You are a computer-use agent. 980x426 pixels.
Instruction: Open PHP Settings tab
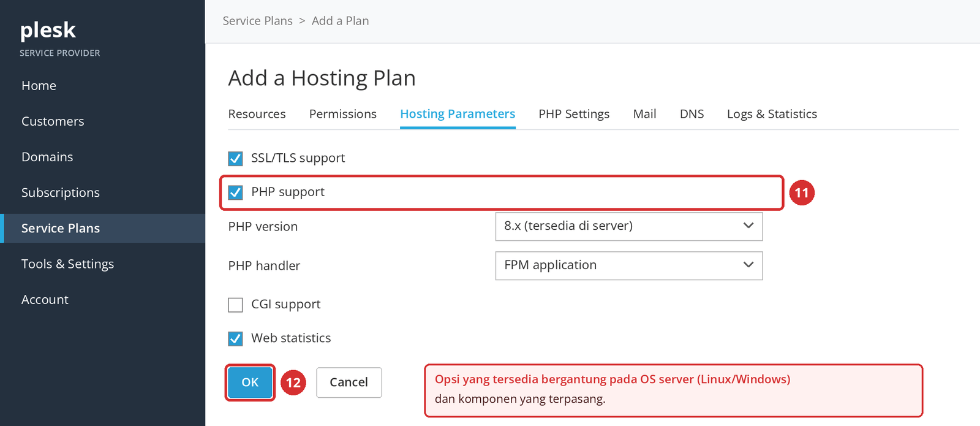(574, 114)
